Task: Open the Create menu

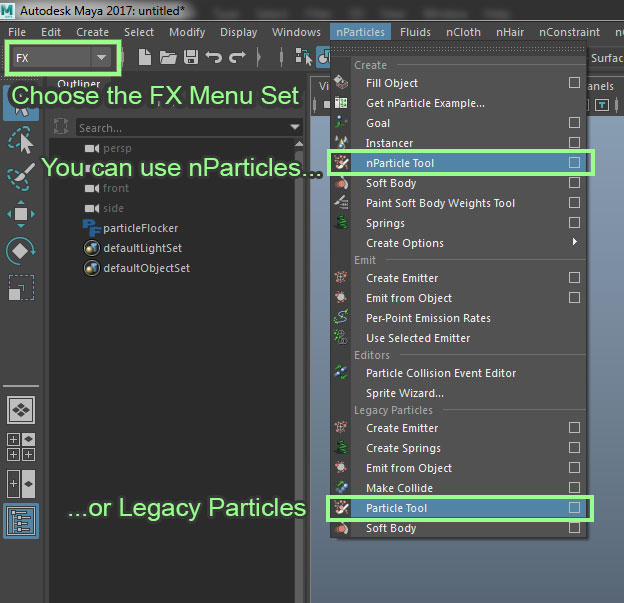Action: (92, 32)
